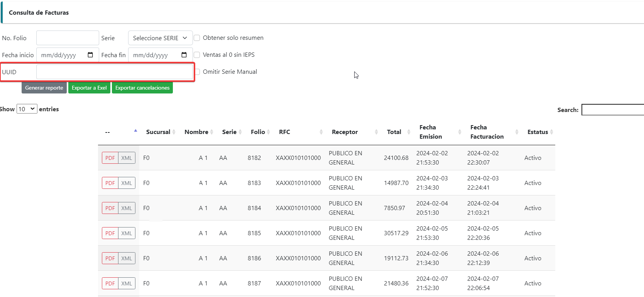The height and width of the screenshot is (297, 644).
Task: Sort by Estatus column arrows
Action: click(551, 132)
